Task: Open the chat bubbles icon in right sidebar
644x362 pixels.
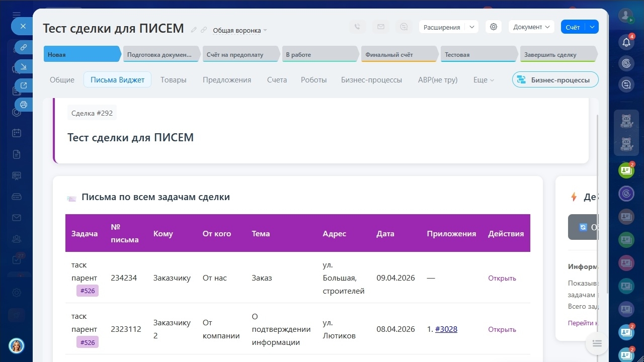Action: pyautogui.click(x=626, y=85)
